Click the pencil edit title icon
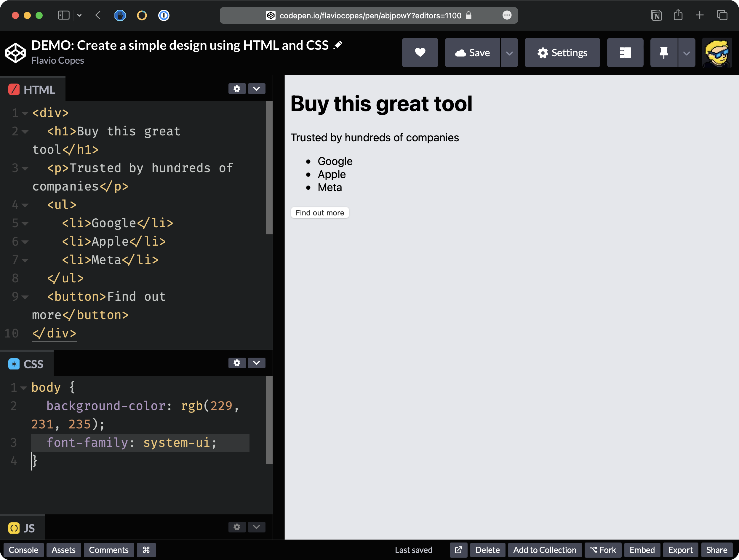The height and width of the screenshot is (560, 739). [338, 45]
